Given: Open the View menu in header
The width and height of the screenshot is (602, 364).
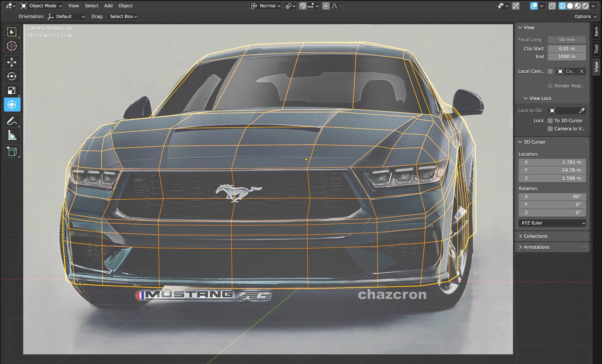Looking at the screenshot, I should click(73, 6).
